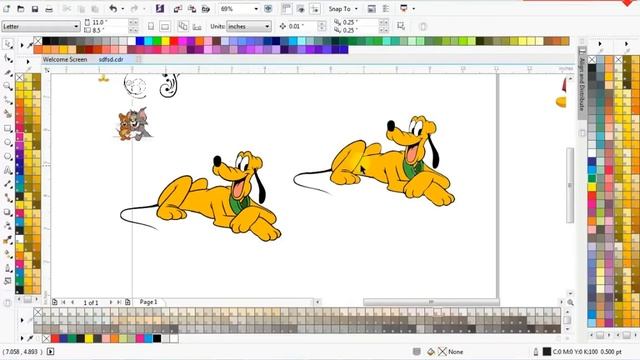Click the Export icon

(191, 9)
